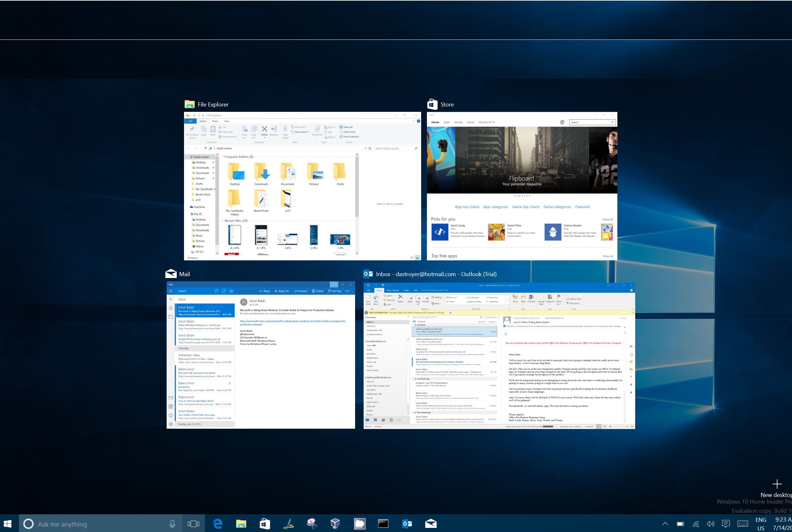This screenshot has width=792, height=532.
Task: Open the Action Center notification icon
Action: tap(726, 524)
